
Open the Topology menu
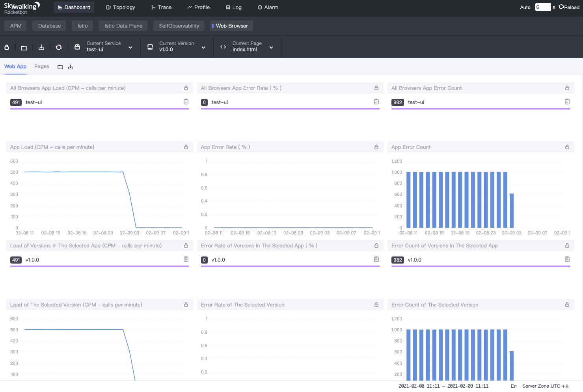[121, 7]
